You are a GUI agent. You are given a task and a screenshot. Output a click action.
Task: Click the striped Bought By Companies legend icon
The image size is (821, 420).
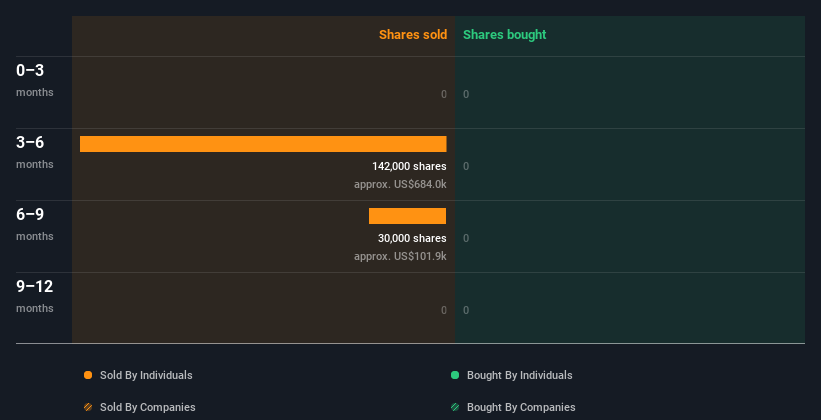tap(455, 407)
